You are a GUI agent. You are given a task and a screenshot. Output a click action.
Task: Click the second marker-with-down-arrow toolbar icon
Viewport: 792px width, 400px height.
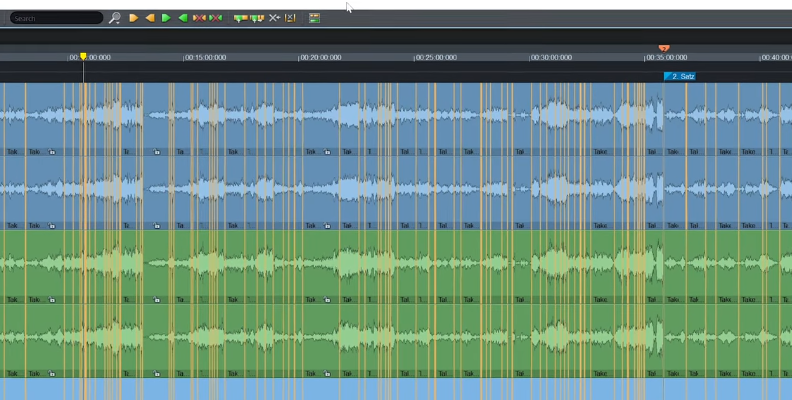pyautogui.click(x=256, y=18)
